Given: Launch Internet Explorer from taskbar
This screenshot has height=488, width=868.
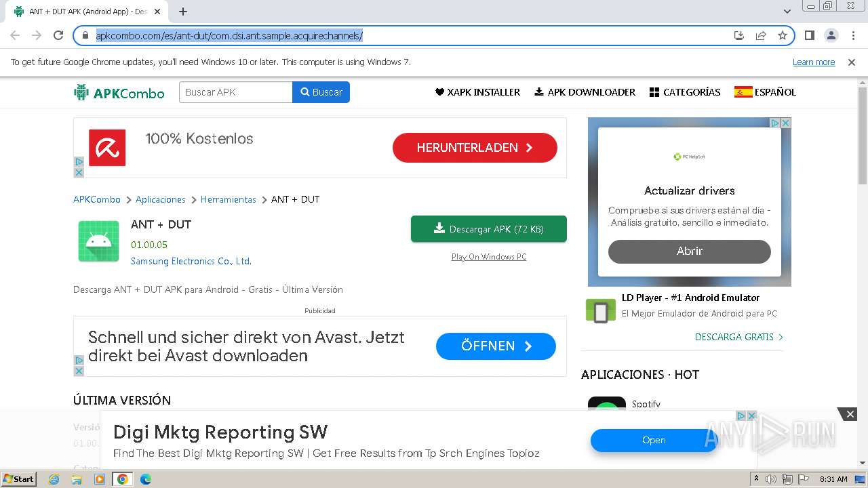Looking at the screenshot, I should (x=54, y=479).
